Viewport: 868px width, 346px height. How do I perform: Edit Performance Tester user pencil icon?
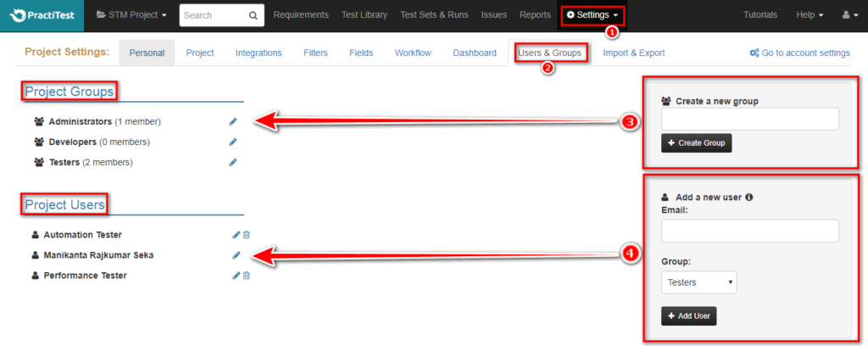(236, 275)
